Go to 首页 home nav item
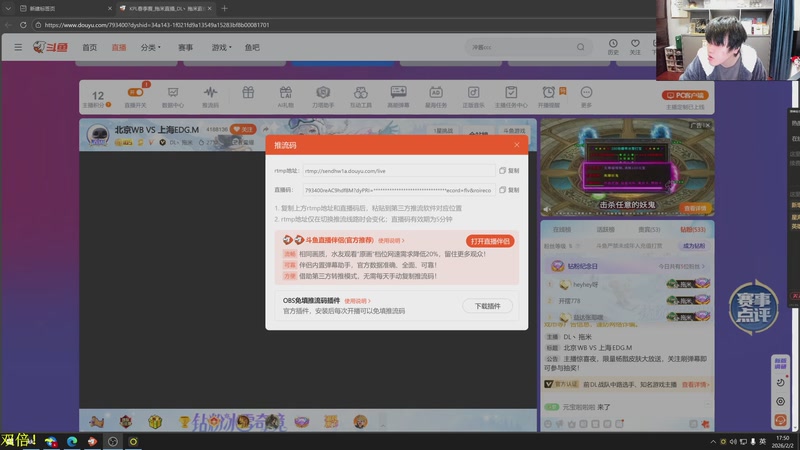 click(x=89, y=47)
